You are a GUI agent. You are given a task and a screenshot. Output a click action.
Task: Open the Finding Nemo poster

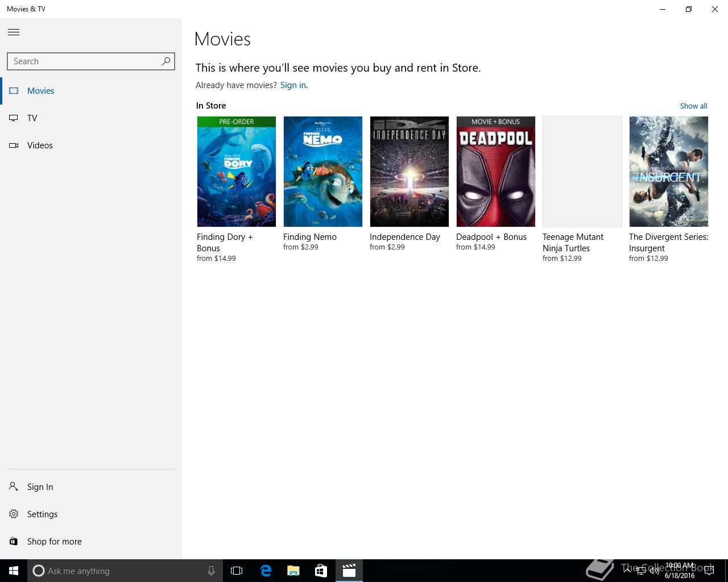pos(323,172)
